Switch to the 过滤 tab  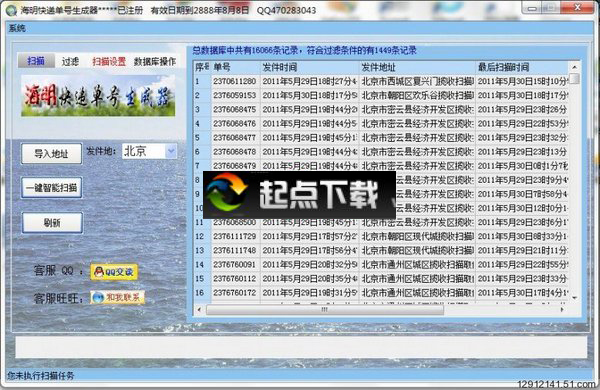pyautogui.click(x=70, y=61)
